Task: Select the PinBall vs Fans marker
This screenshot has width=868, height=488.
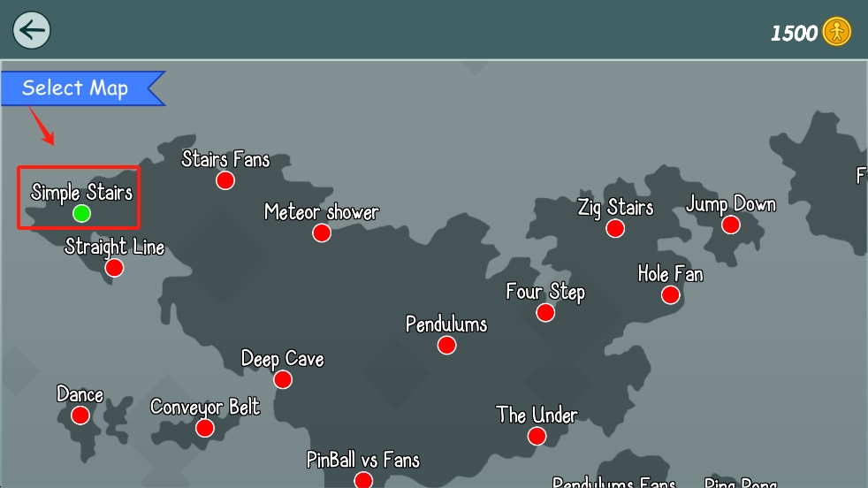Action: pyautogui.click(x=363, y=480)
